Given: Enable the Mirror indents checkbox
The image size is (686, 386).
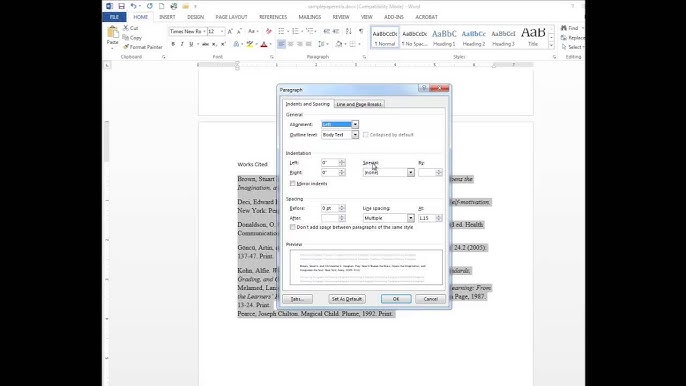Looking at the screenshot, I should [x=293, y=183].
